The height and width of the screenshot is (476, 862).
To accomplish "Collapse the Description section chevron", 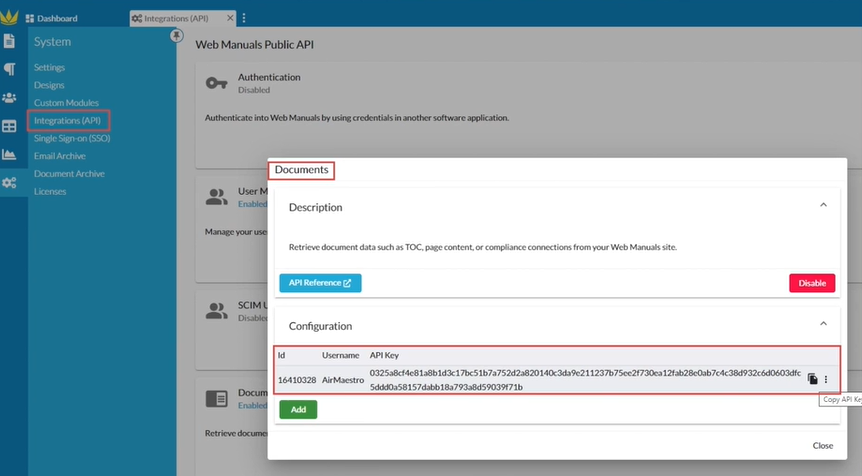I will (x=823, y=205).
